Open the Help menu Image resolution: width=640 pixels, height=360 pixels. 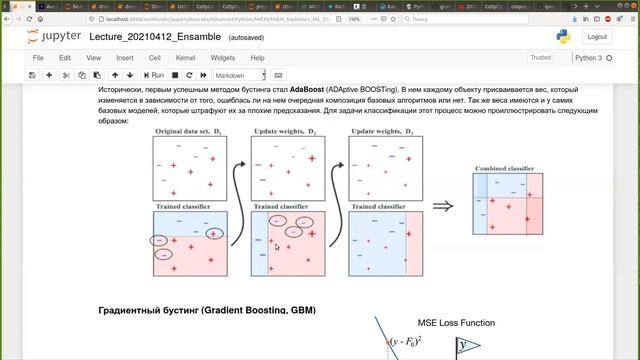(x=258, y=58)
